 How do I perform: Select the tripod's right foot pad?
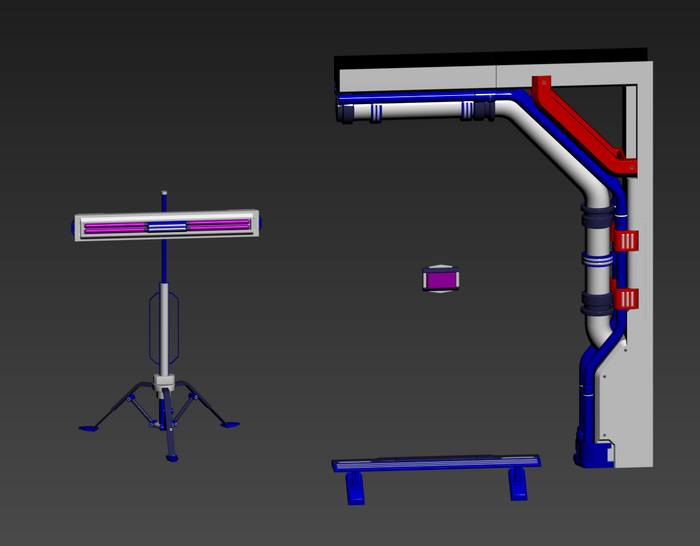[230, 424]
